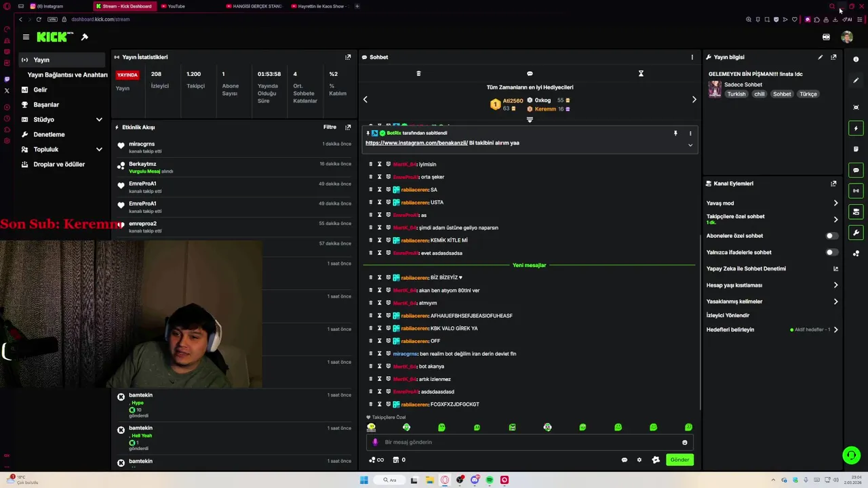Open green support headset chat bubble
This screenshot has height=488, width=868.
tap(851, 455)
